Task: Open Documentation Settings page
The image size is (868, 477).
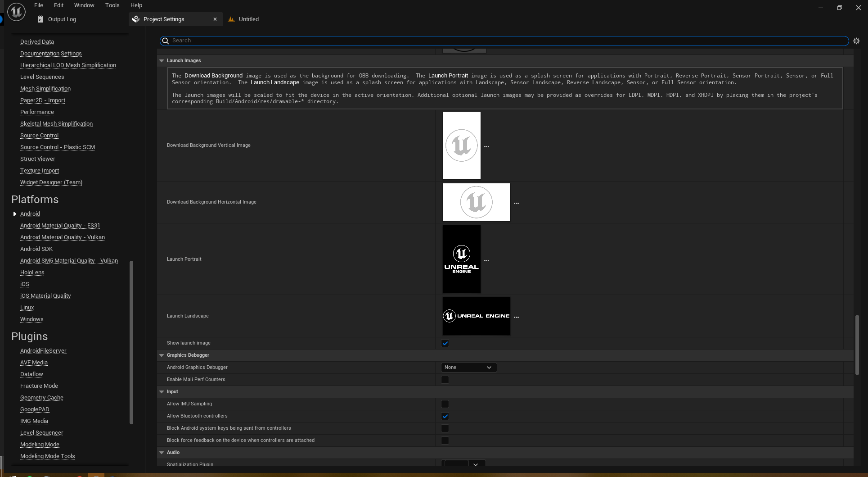Action: click(51, 54)
